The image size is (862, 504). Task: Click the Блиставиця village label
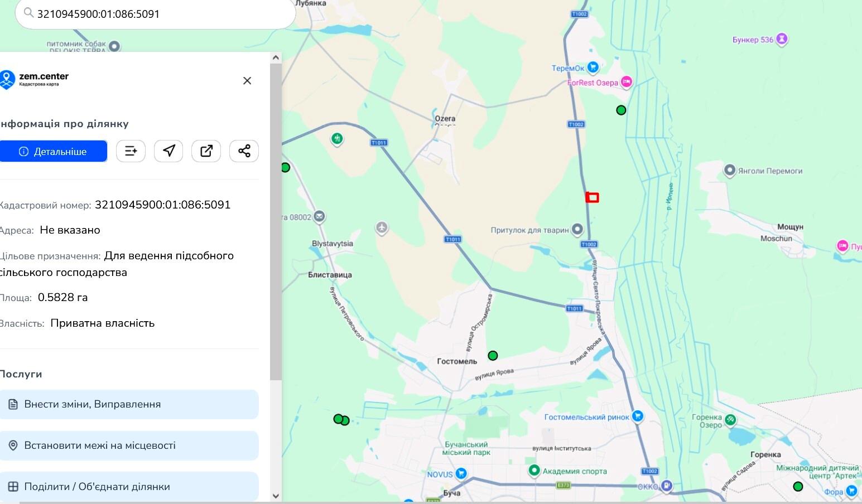coord(330,275)
